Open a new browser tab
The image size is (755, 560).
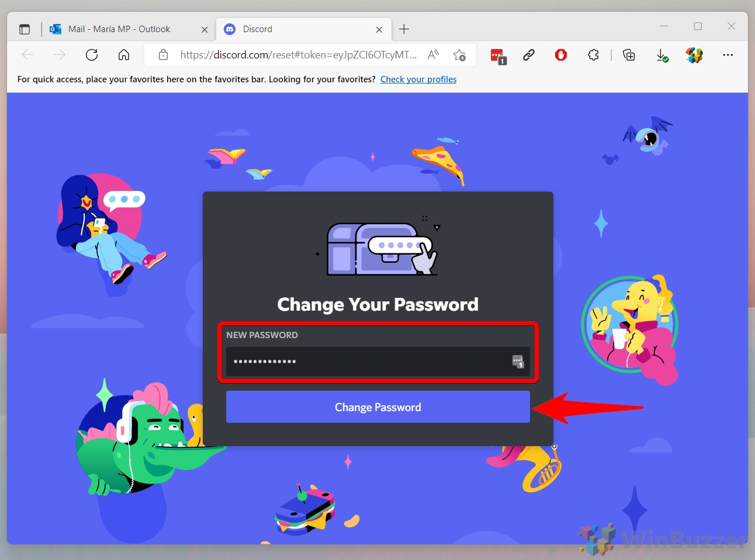404,29
